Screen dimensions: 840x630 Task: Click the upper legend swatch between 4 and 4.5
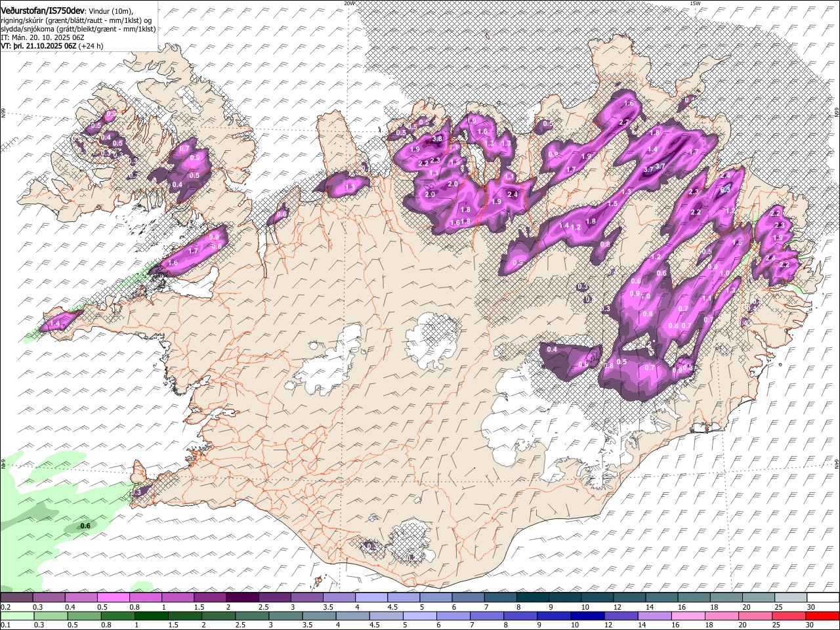click(371, 598)
